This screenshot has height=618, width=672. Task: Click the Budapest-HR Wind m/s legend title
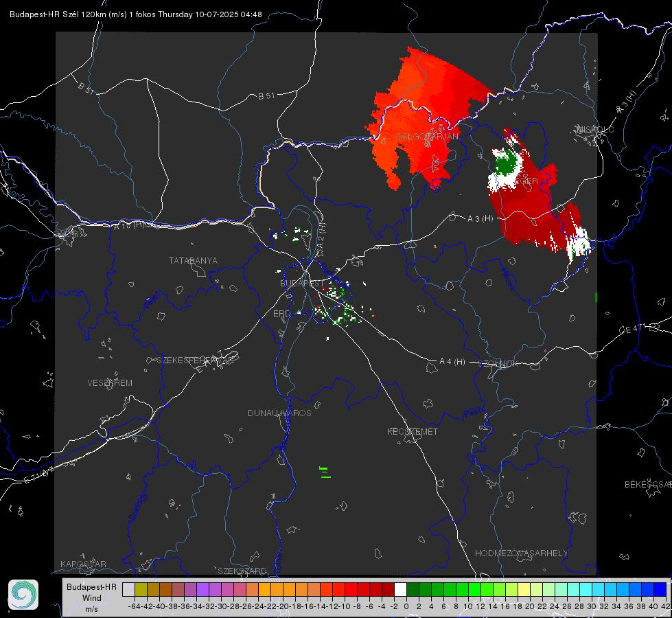[x=91, y=598]
